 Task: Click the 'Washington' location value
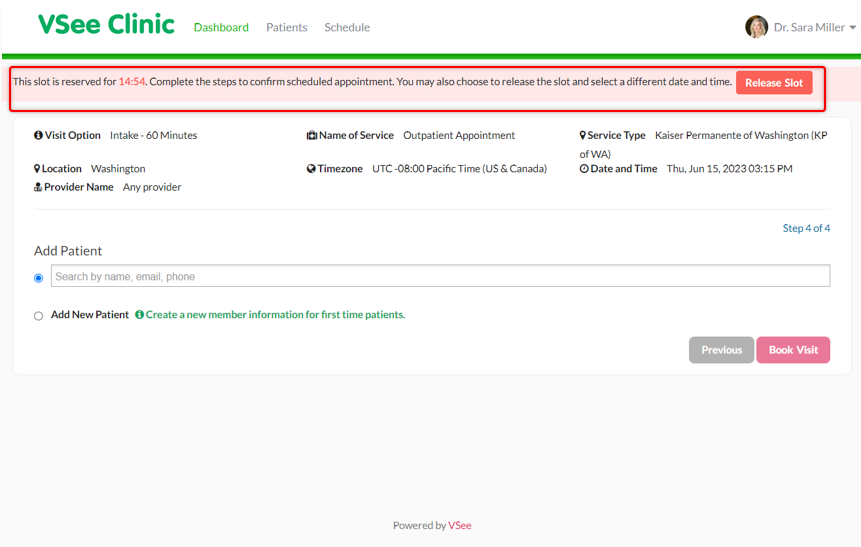tap(118, 169)
